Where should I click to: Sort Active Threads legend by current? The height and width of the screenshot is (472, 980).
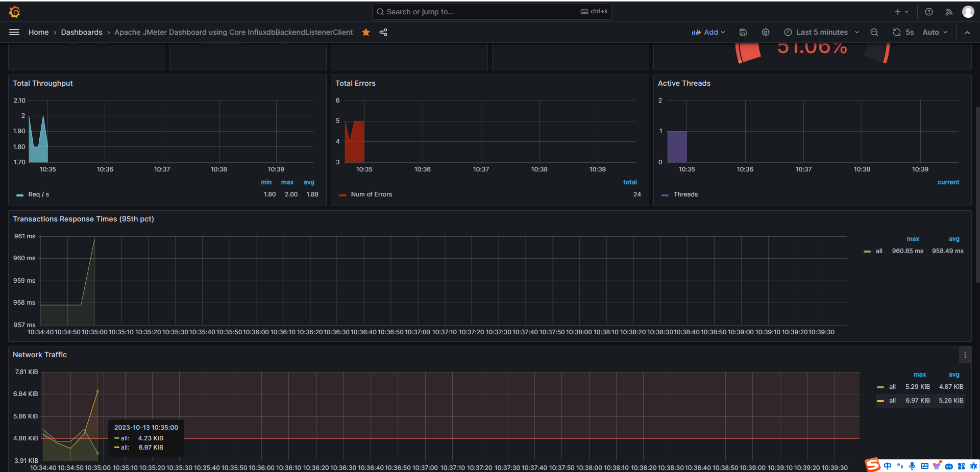(948, 182)
